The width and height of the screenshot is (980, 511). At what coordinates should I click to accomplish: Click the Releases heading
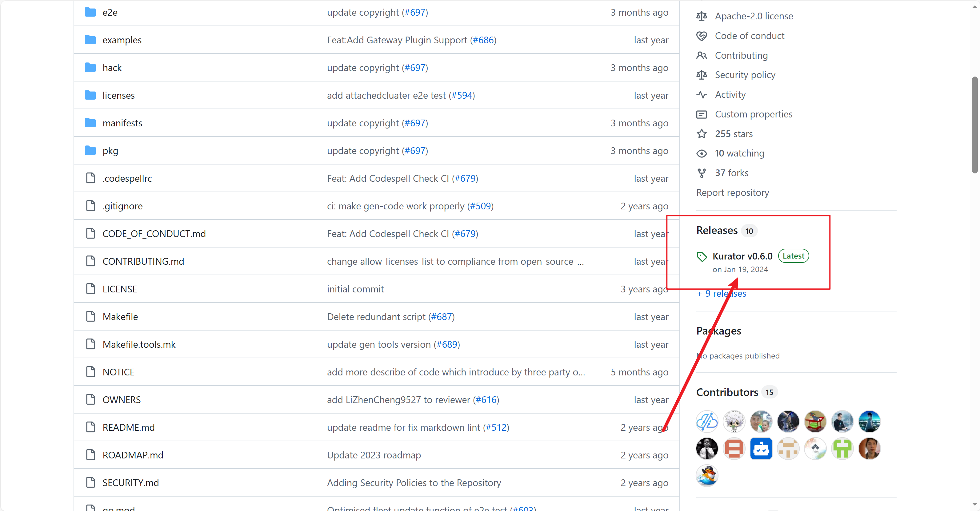tap(717, 230)
